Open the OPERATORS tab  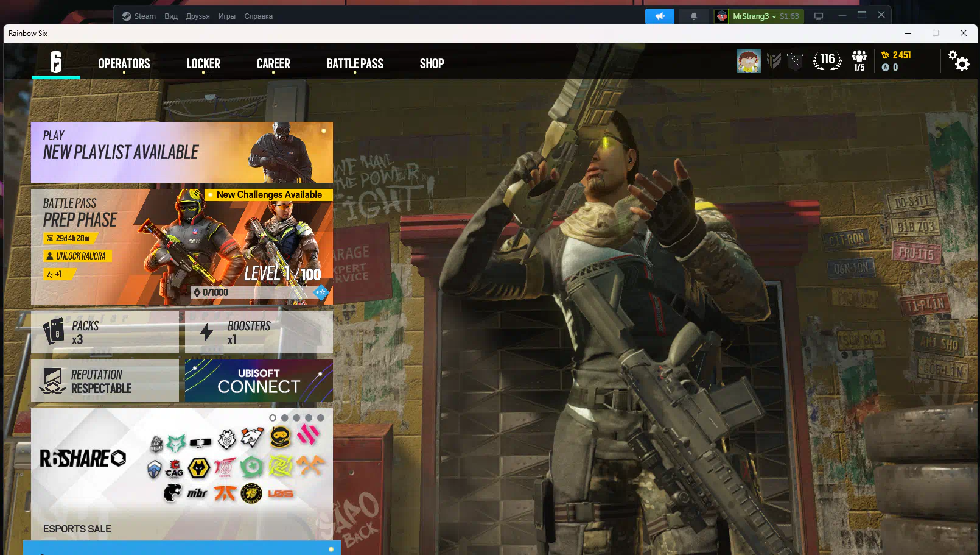[124, 63]
